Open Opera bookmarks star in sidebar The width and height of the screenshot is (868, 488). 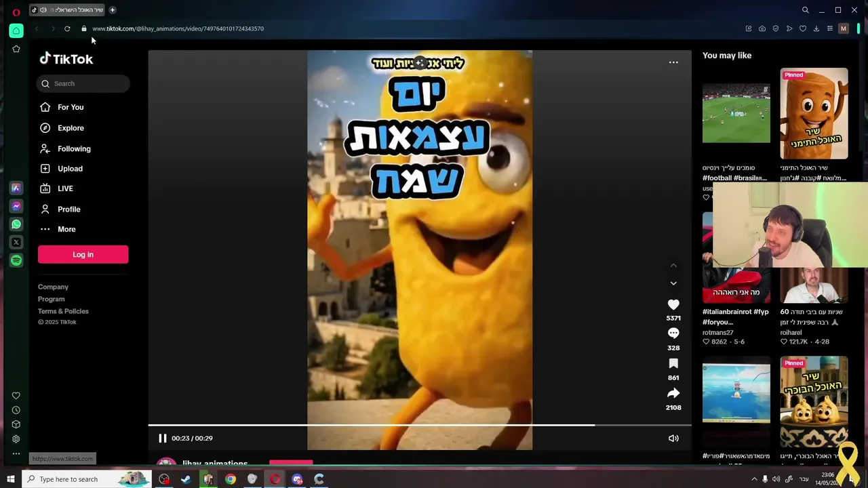pyautogui.click(x=16, y=49)
